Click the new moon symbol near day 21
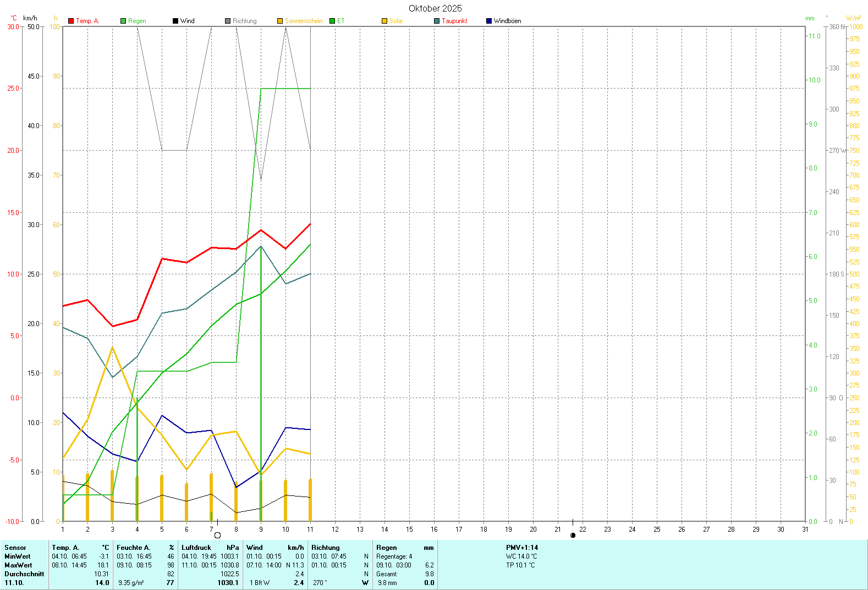 pos(573,535)
